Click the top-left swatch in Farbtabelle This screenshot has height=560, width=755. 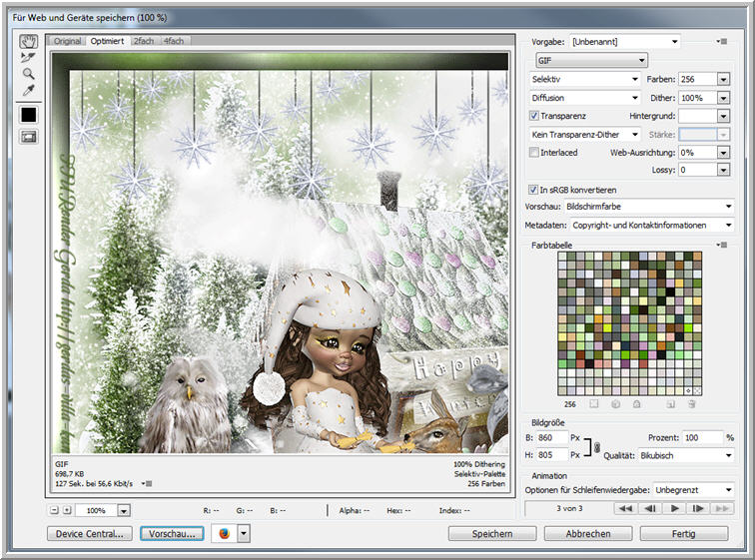(x=562, y=257)
